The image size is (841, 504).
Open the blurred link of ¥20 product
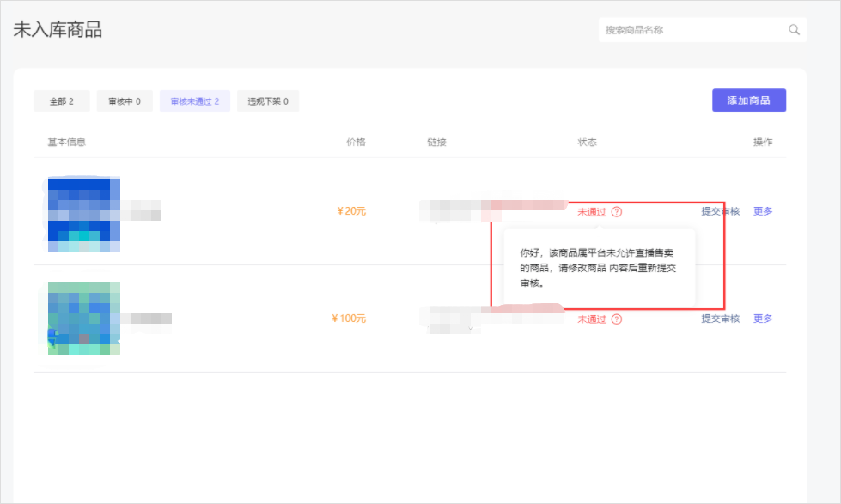click(x=491, y=209)
